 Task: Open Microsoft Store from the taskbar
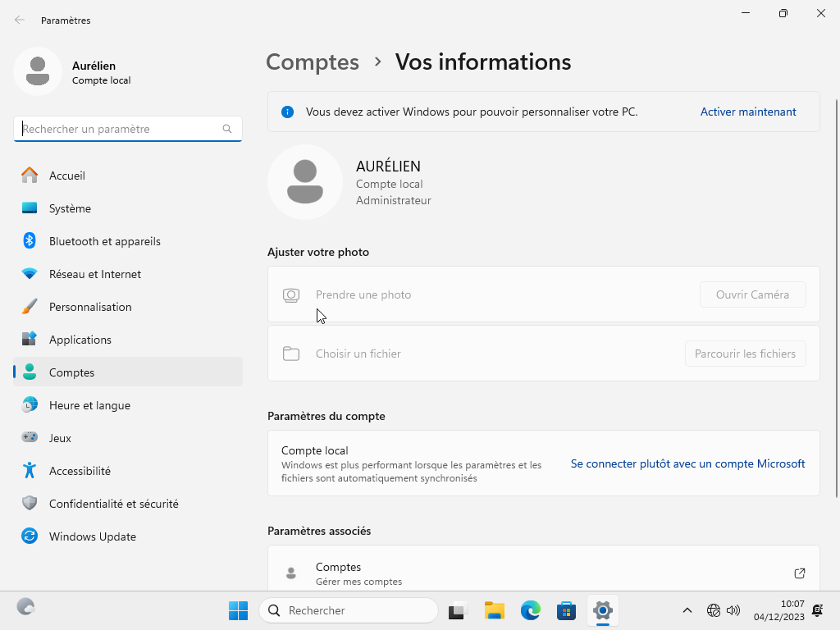pos(566,610)
